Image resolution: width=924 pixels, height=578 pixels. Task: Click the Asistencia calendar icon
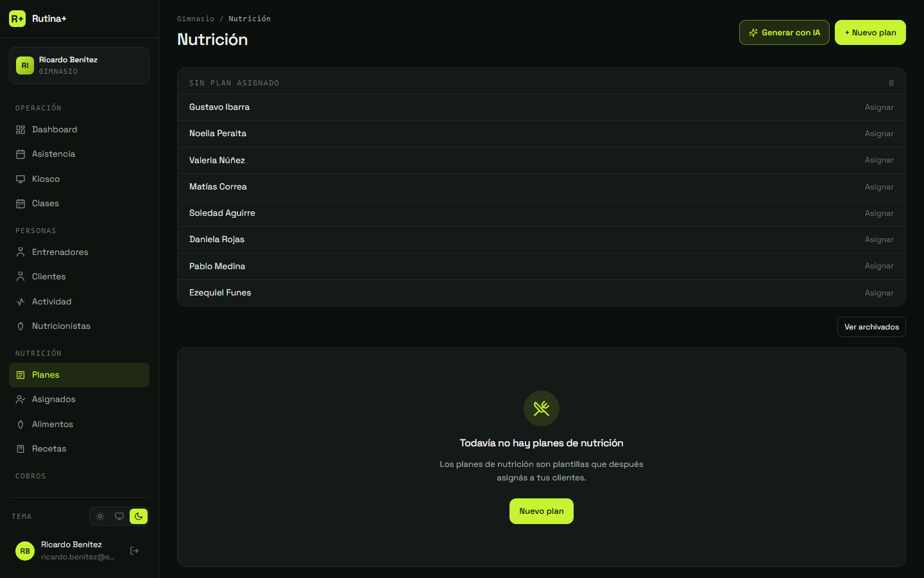click(x=21, y=154)
